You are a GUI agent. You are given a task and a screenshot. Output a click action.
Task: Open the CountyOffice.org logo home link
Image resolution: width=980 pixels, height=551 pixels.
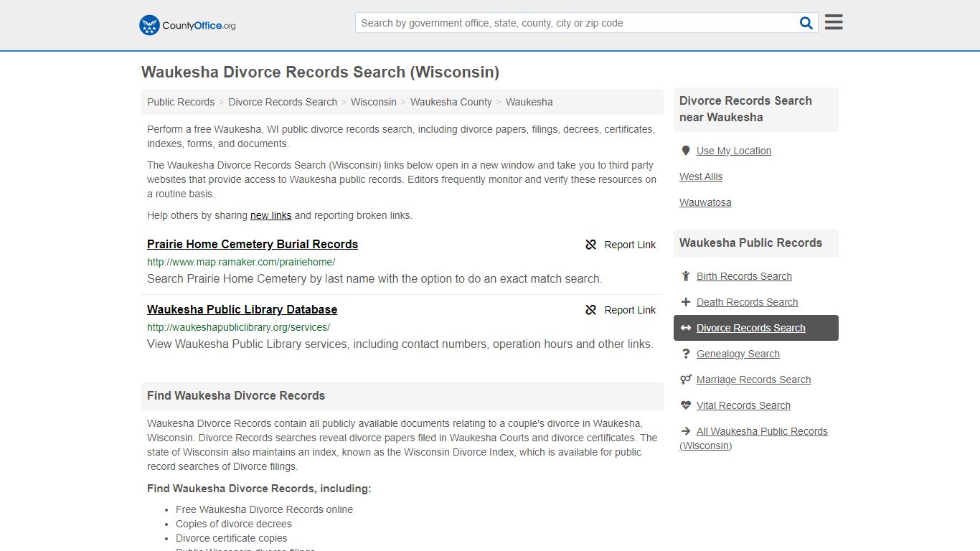[187, 25]
